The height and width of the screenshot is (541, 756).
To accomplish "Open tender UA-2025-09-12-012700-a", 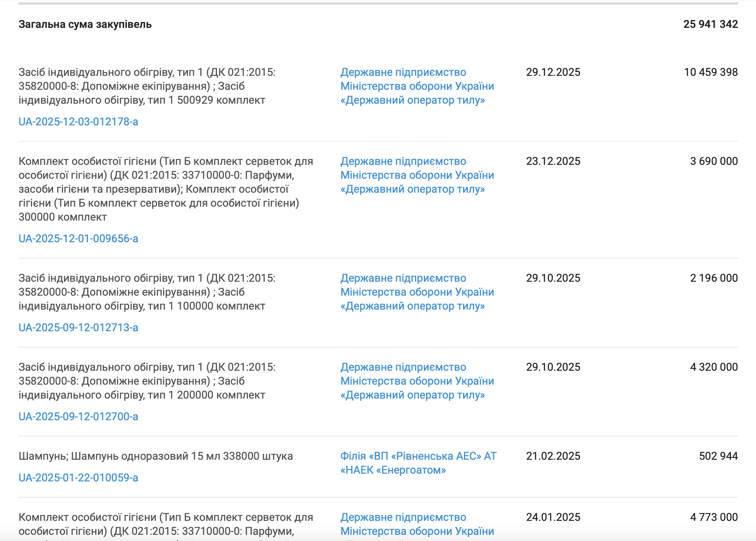I will pos(78,416).
